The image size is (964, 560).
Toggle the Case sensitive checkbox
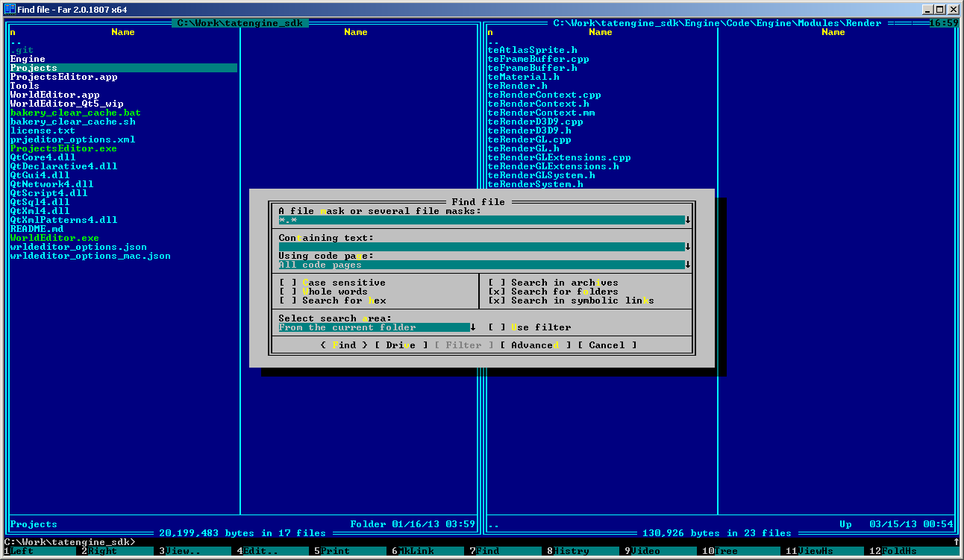(x=288, y=283)
